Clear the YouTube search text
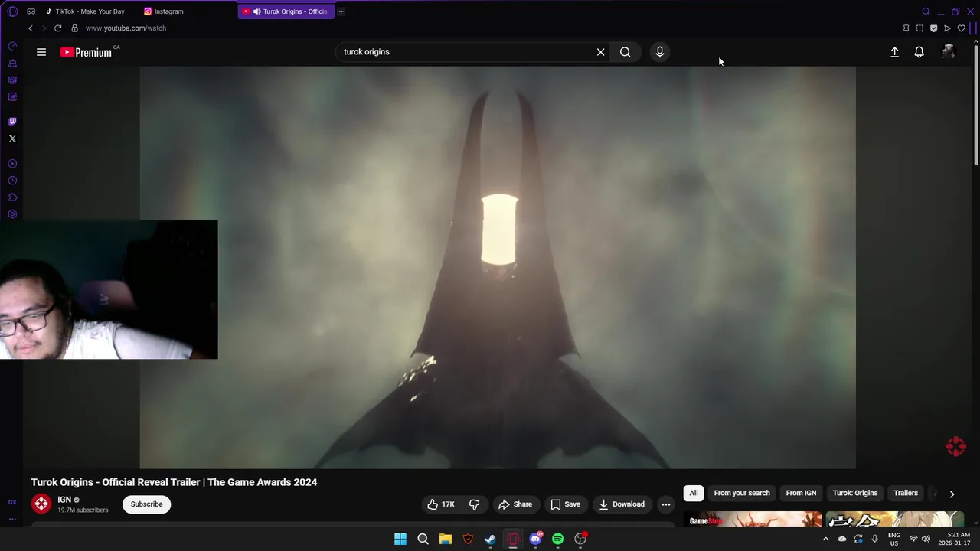Viewport: 980px width, 551px height. (601, 52)
